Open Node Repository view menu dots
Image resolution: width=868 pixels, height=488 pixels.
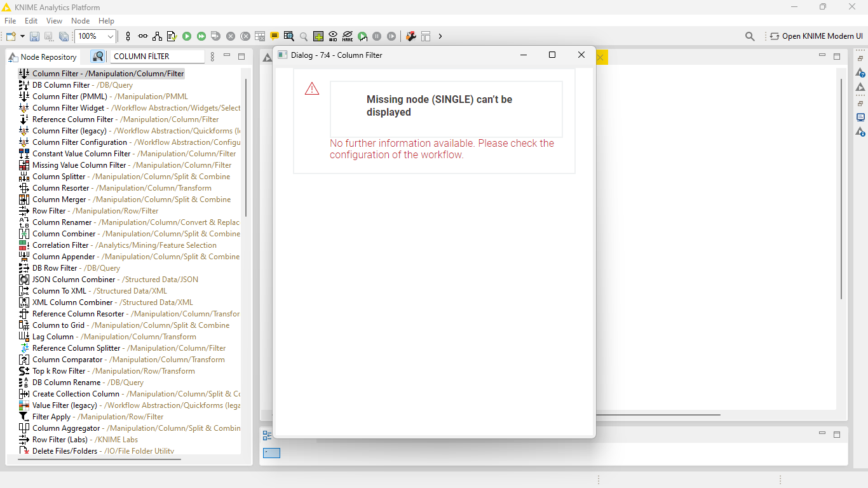pyautogui.click(x=213, y=57)
